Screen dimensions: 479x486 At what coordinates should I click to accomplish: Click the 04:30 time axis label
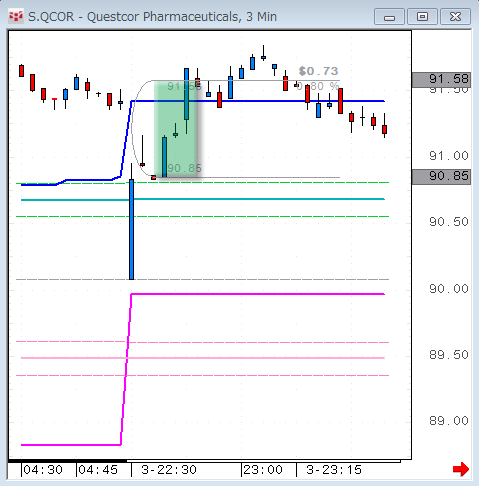coord(43,470)
